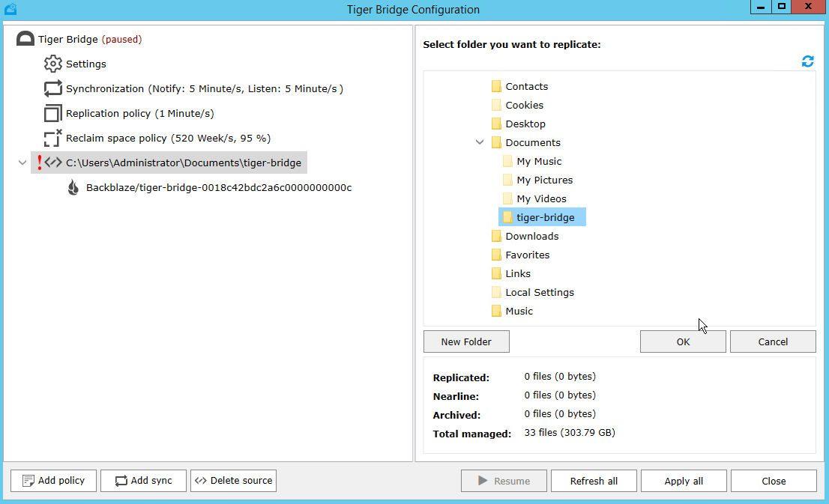Confirm folder selection with OK
This screenshot has width=829, height=504.
click(x=683, y=341)
